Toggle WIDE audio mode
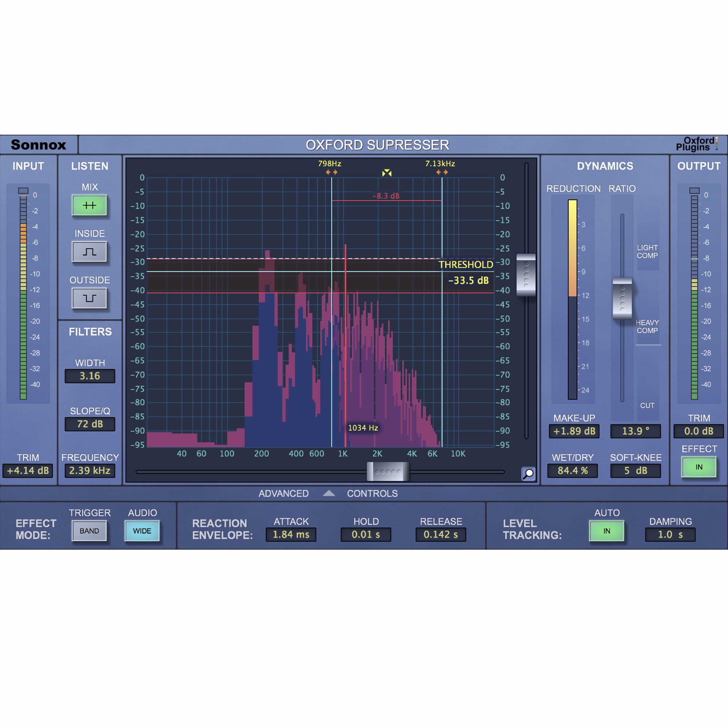 click(x=142, y=531)
